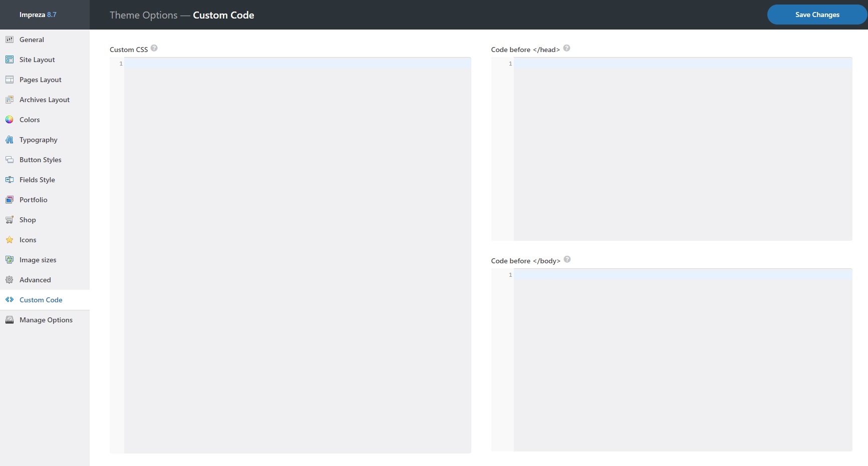
Task: Click the Code before </body> label
Action: click(x=526, y=261)
